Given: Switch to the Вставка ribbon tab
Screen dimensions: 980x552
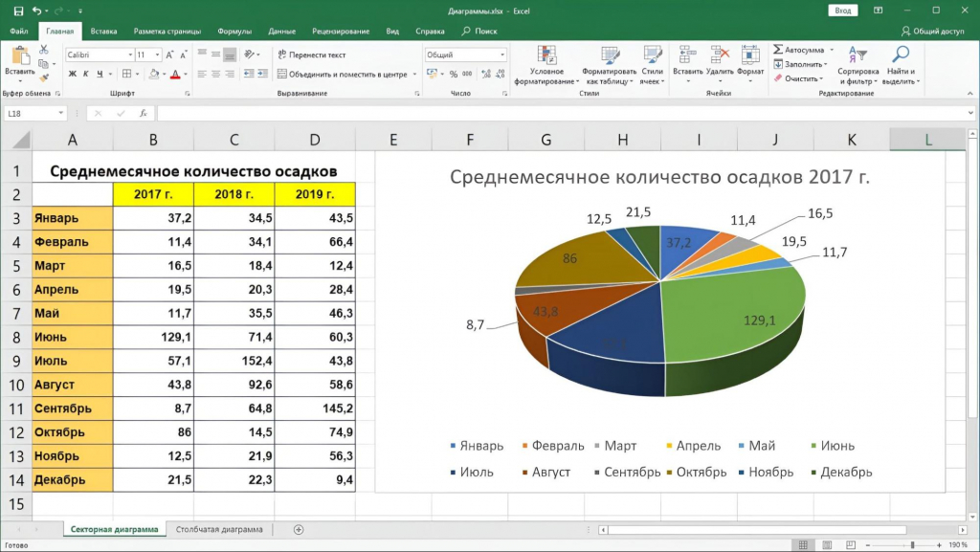Looking at the screenshot, I should click(x=103, y=30).
